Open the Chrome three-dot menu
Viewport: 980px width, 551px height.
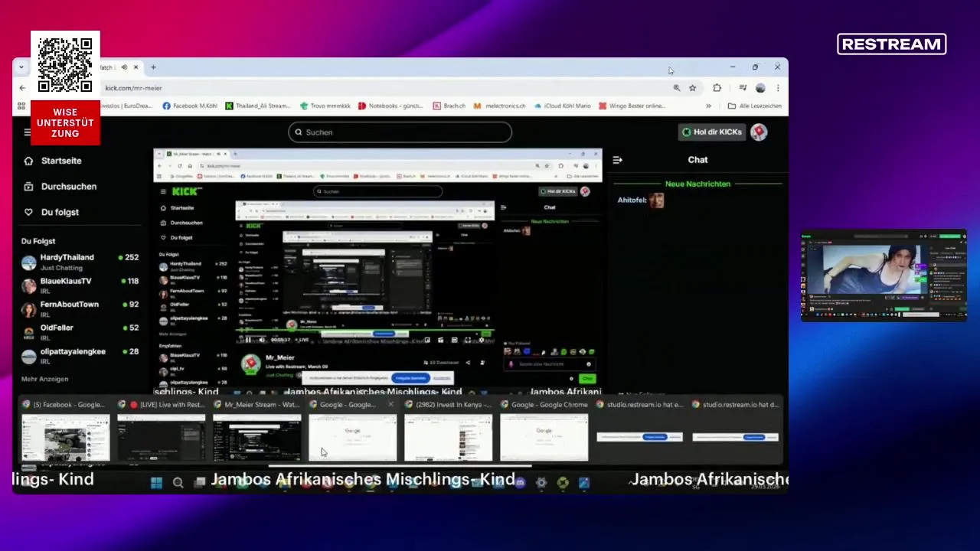pos(778,88)
